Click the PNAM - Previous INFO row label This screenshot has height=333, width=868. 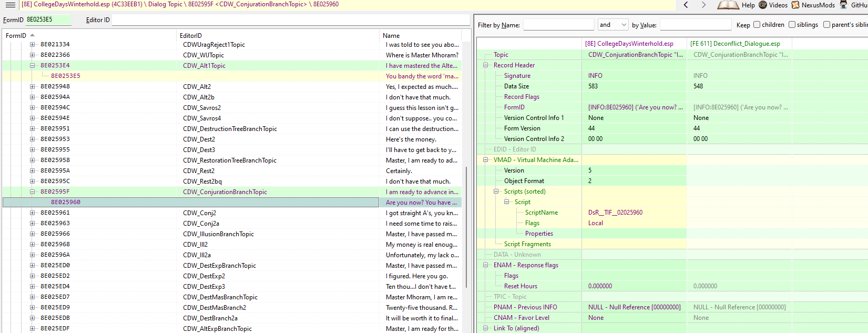525,307
